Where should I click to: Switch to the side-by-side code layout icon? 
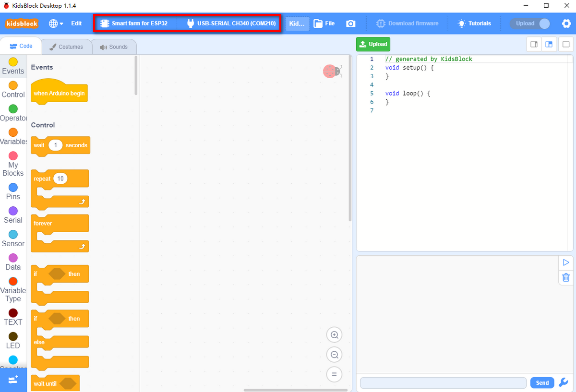(534, 45)
